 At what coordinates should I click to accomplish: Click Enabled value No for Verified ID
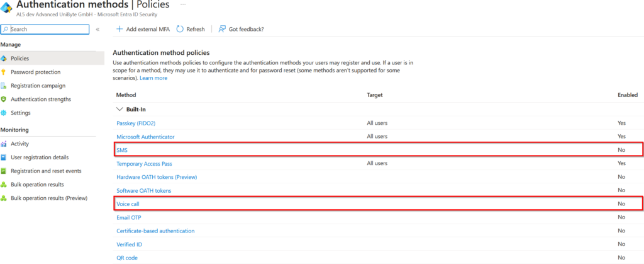pos(621,244)
